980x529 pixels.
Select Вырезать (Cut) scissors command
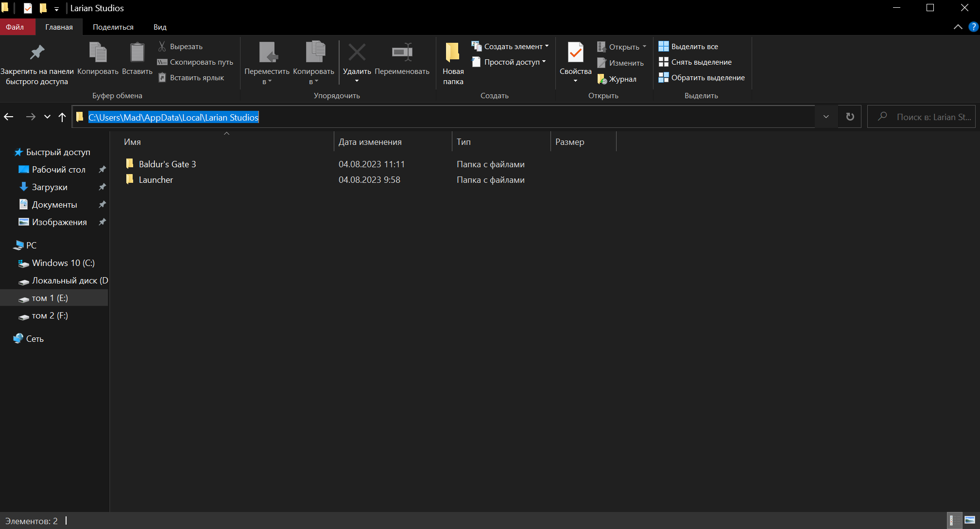click(x=180, y=47)
